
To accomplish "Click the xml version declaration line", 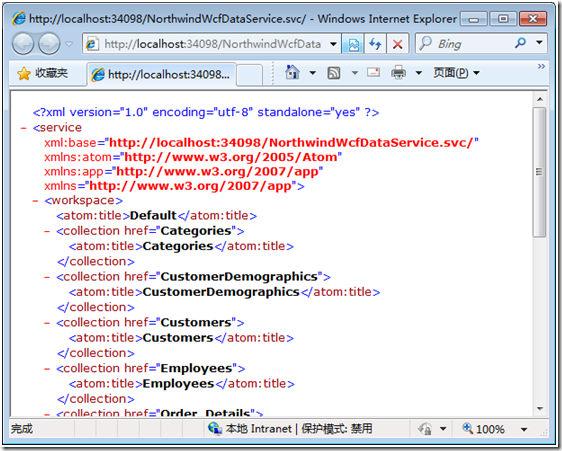I will [206, 112].
